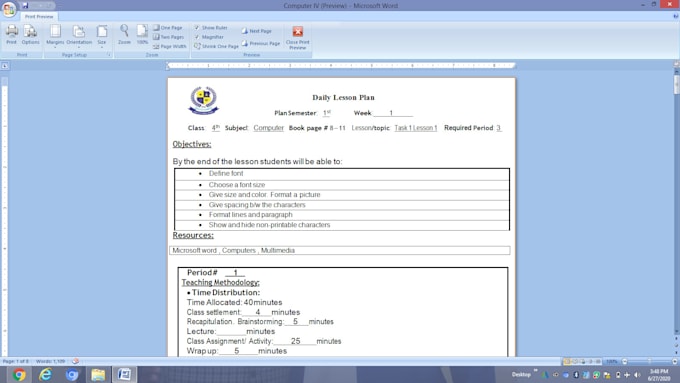Click the zoom out minus button
Screen dimensions: 680x383
click(x=624, y=361)
